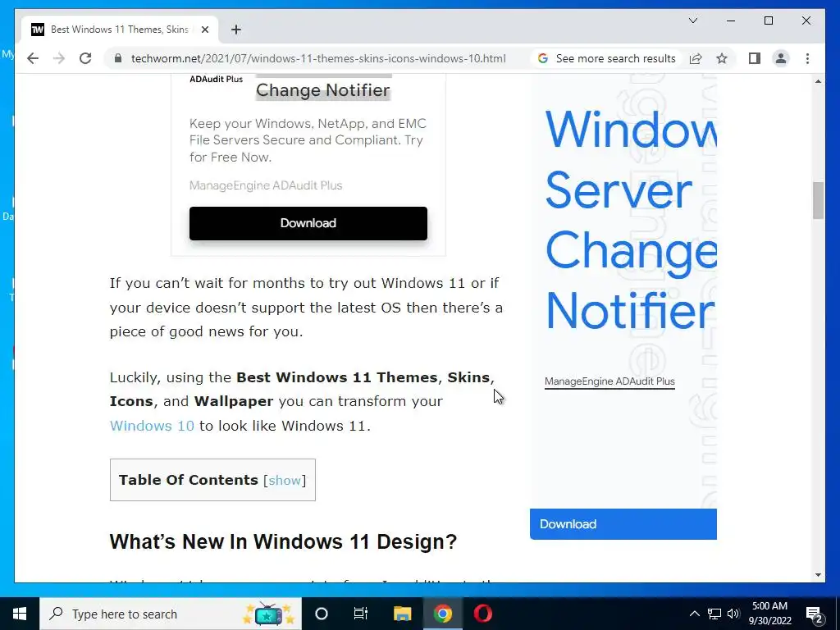Close the Best Windows 11 Themes tab

pyautogui.click(x=204, y=30)
